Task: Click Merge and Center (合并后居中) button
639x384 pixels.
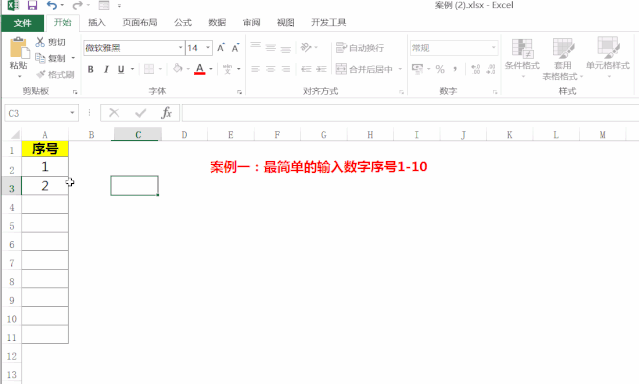Action: [x=364, y=69]
